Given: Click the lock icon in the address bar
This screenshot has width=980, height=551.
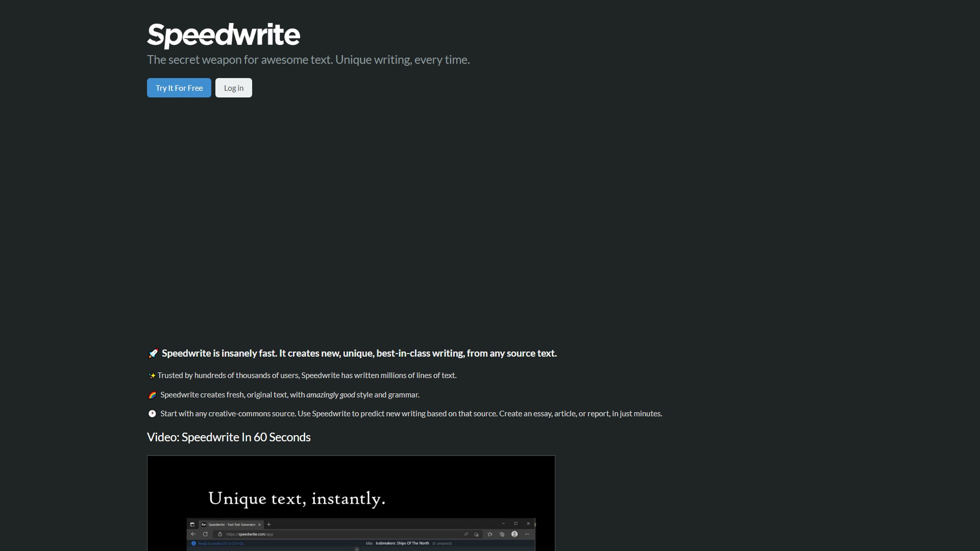Looking at the screenshot, I should [220, 534].
